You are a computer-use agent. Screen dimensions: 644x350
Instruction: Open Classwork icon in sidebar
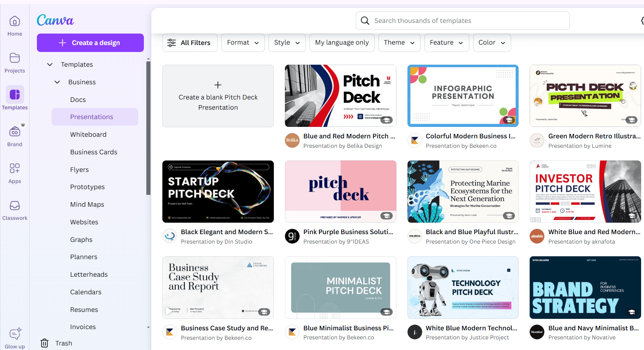pyautogui.click(x=15, y=205)
